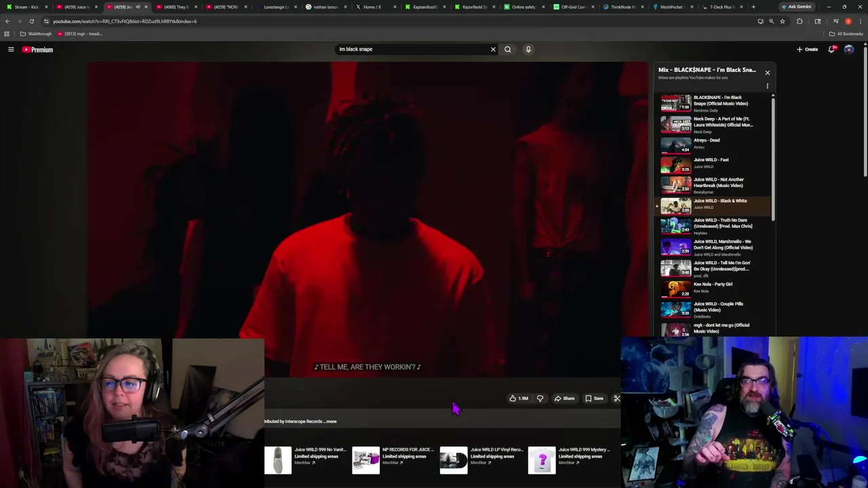Click the browser address bar URL
Viewport: 868px width, 488px height.
click(125, 21)
